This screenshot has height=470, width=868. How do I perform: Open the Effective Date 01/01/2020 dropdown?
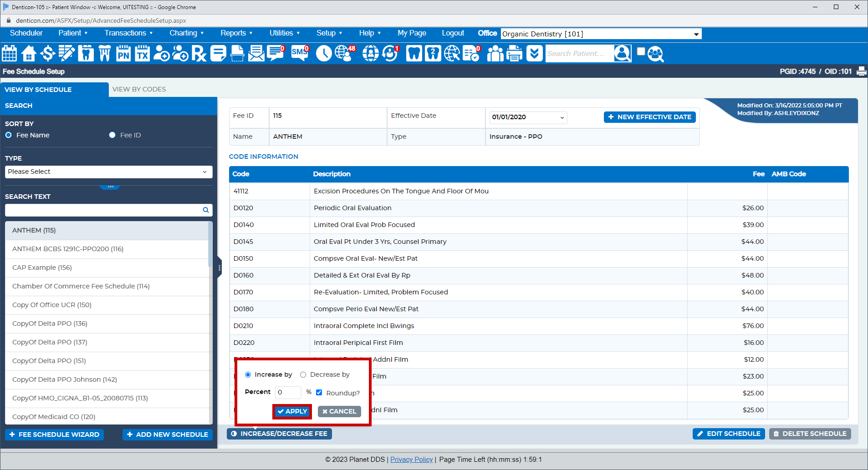coord(528,117)
